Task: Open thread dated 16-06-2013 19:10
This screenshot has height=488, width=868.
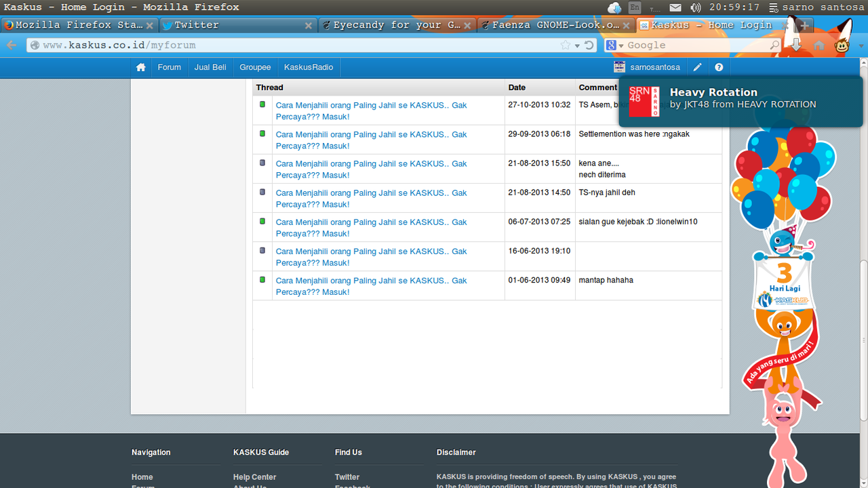Action: [x=371, y=256]
